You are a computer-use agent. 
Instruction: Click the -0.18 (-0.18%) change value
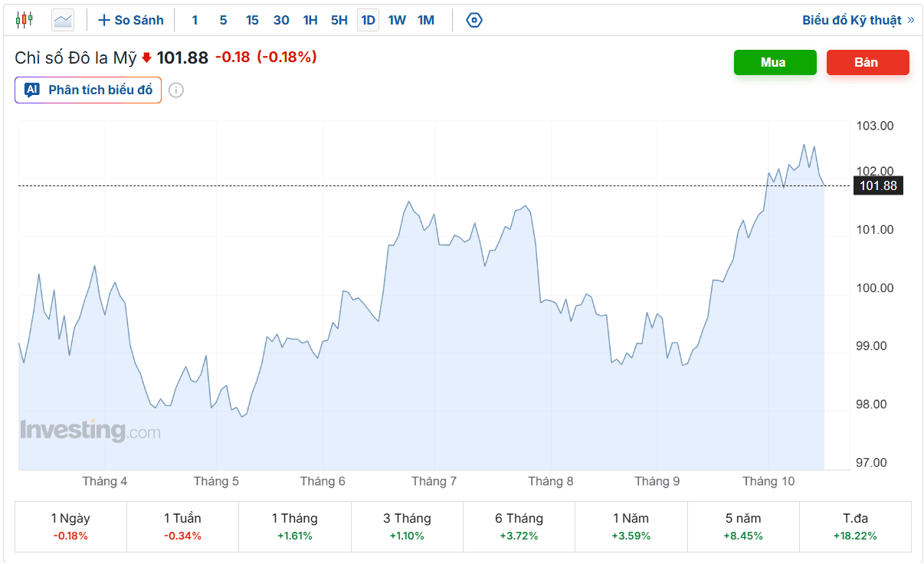266,57
